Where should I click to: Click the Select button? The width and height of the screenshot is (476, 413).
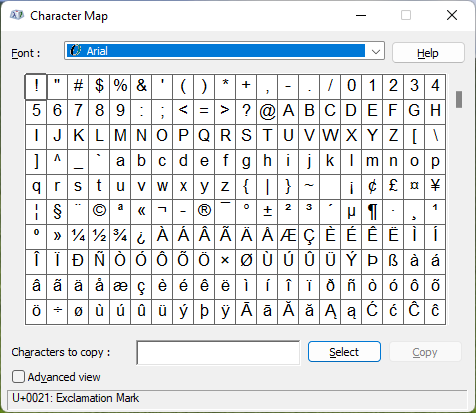pyautogui.click(x=344, y=352)
